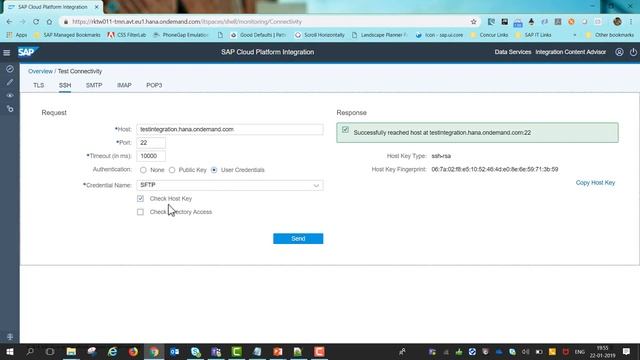Open Concur Links bookmark folder
The image size is (640, 360).
(489, 35)
